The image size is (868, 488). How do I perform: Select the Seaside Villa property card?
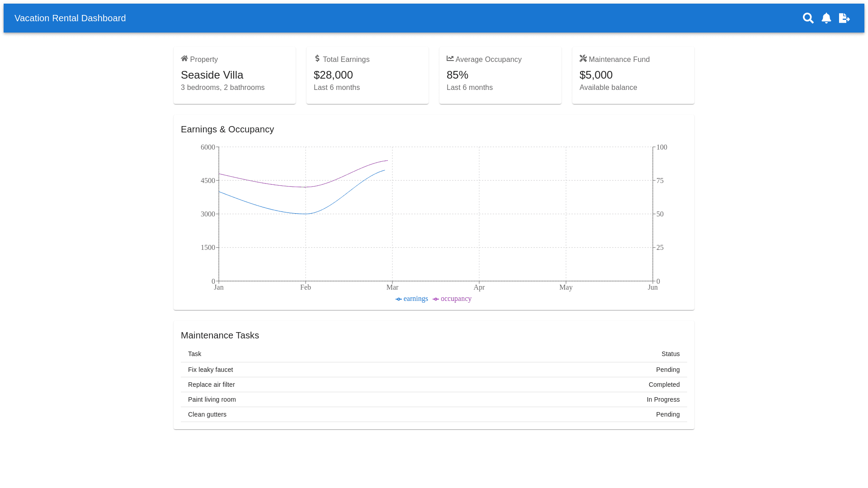tap(234, 75)
